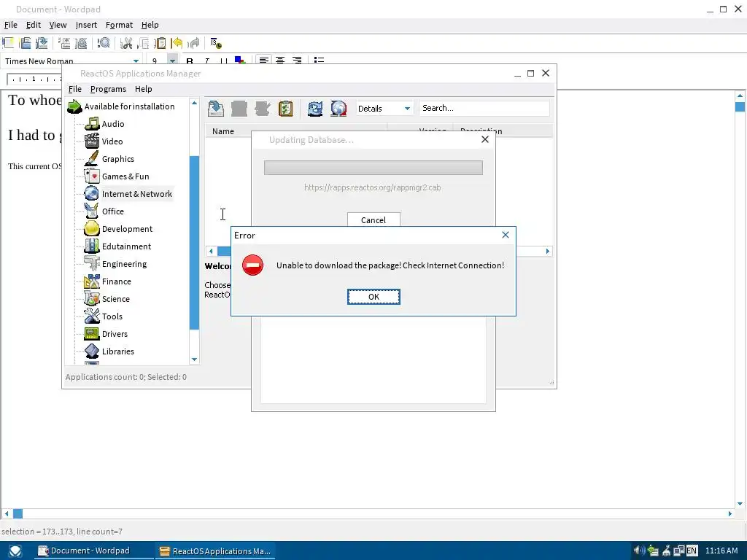747x560 pixels.
Task: Click Wordpad Copy icon
Action: pos(143,43)
